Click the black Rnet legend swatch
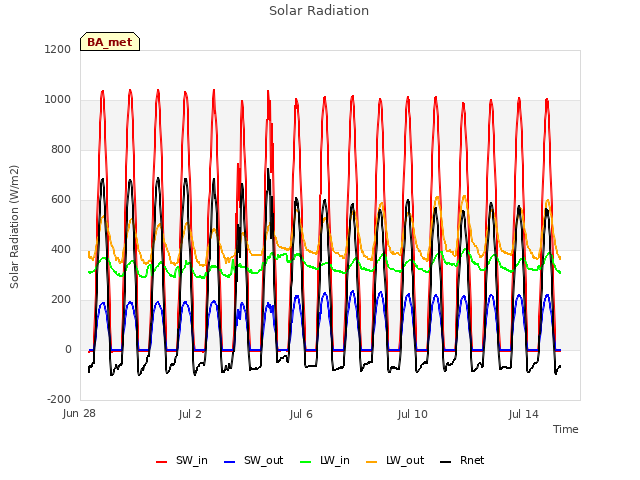 [x=446, y=462]
